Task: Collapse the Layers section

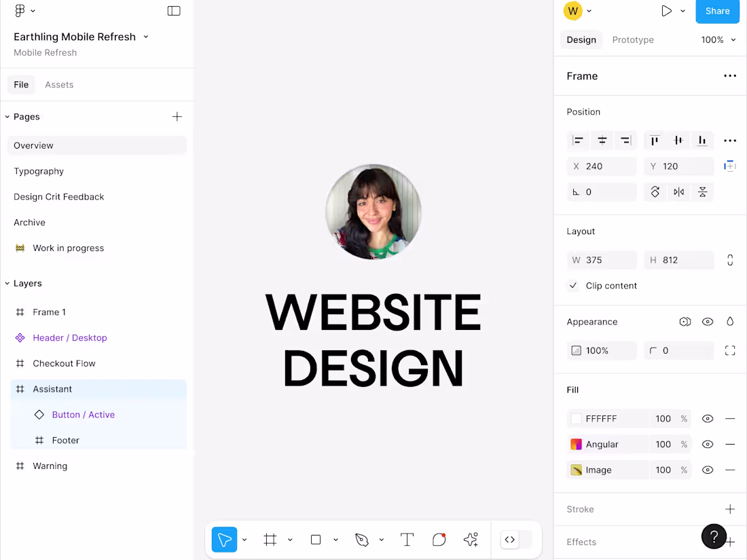Action: pyautogui.click(x=7, y=283)
